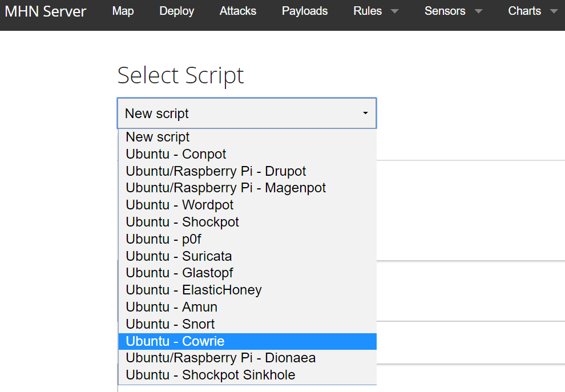Select Ubuntu - Suricata script
The height and width of the screenshot is (392, 565).
(179, 256)
